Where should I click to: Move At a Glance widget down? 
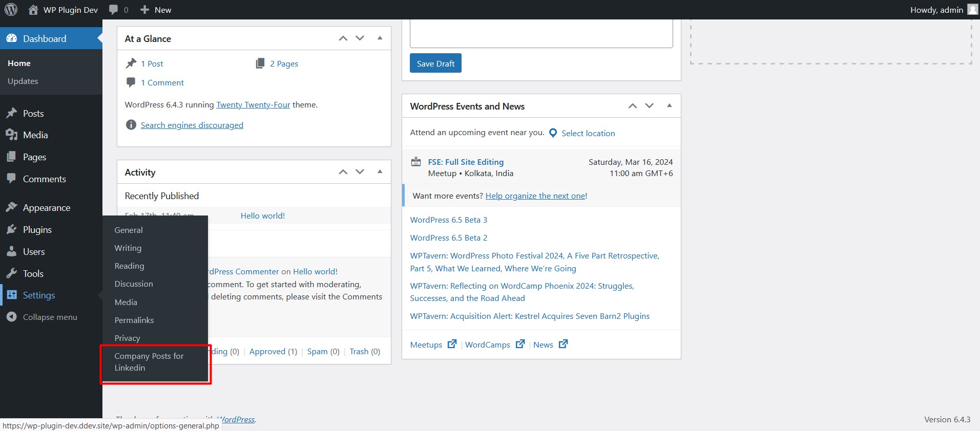(x=360, y=38)
